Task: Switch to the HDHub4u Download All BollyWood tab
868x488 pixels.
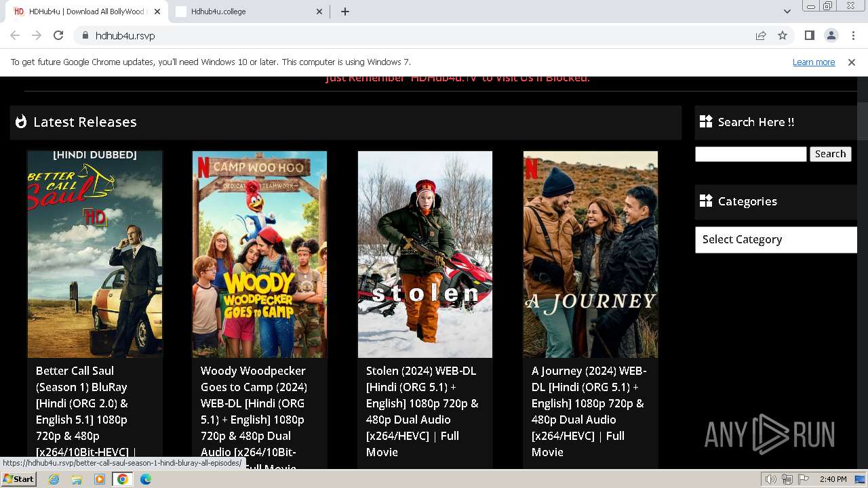Action: [x=86, y=12]
